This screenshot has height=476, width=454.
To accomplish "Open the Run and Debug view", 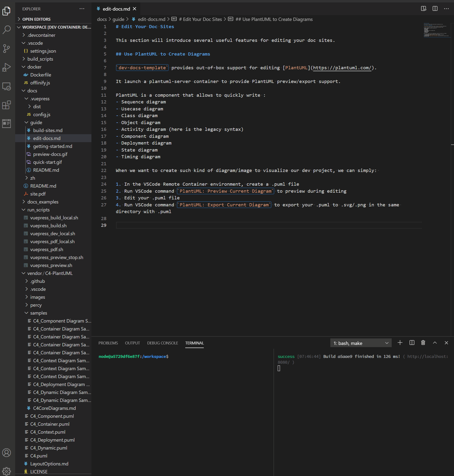I will tap(6, 67).
